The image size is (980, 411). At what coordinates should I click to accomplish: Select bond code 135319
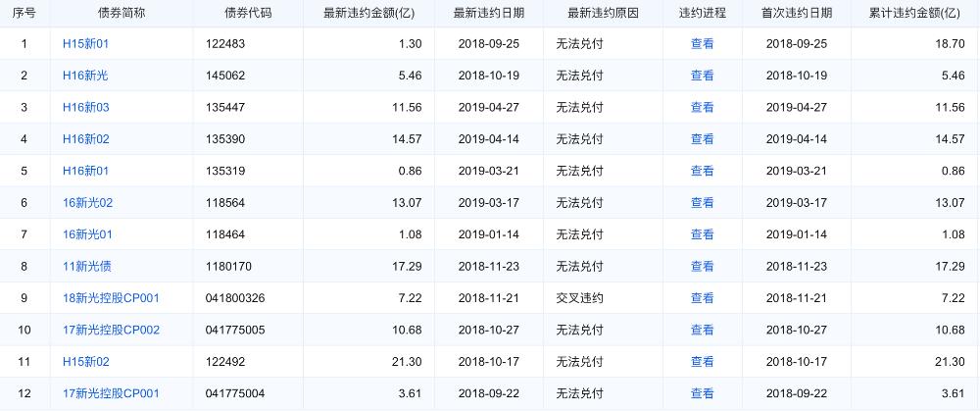tap(225, 171)
